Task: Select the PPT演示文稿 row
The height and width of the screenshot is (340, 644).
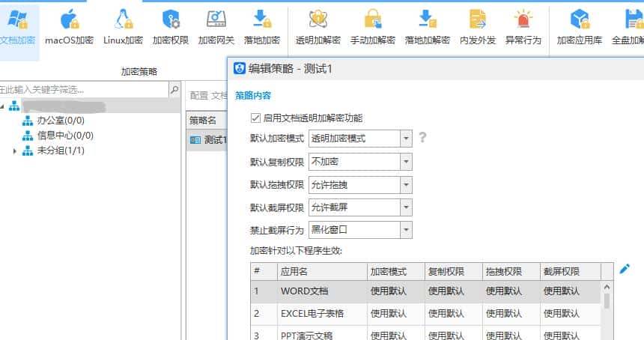Action: click(x=426, y=335)
